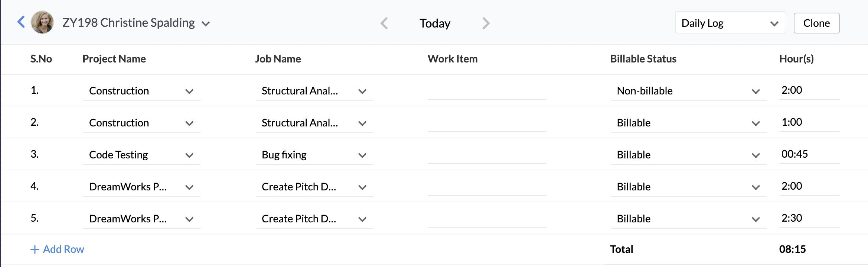This screenshot has width=868, height=267.
Task: Click the blue back arrow icon
Action: (x=21, y=22)
